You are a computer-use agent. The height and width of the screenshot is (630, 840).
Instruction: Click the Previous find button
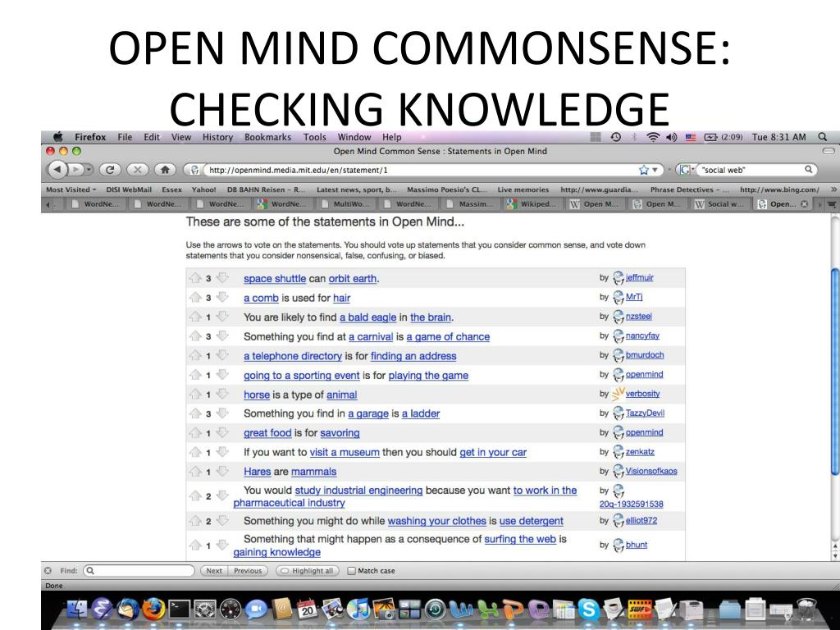[x=248, y=571]
